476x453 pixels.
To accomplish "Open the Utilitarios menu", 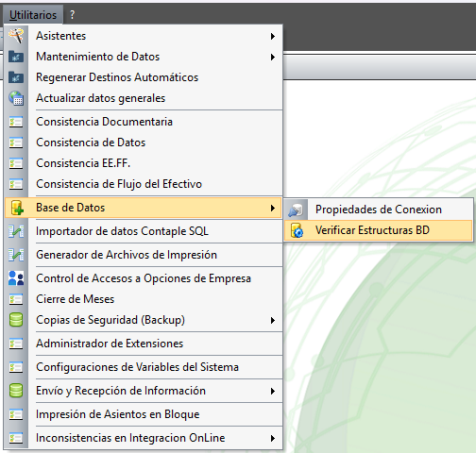I will (x=33, y=15).
